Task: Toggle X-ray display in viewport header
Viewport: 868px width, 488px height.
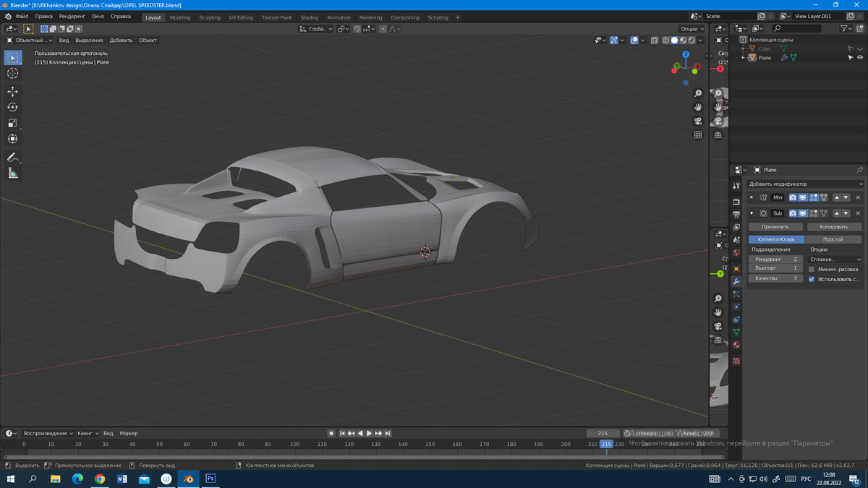Action: pyautogui.click(x=655, y=40)
